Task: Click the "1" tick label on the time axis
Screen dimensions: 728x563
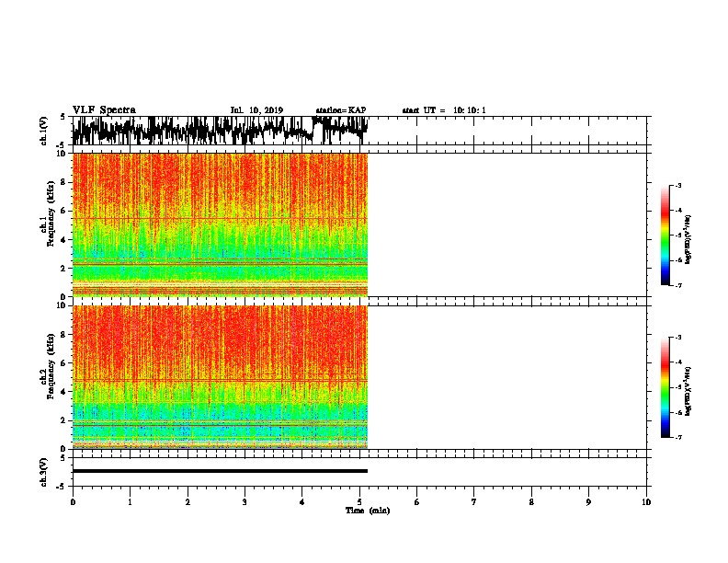Action: tap(130, 502)
